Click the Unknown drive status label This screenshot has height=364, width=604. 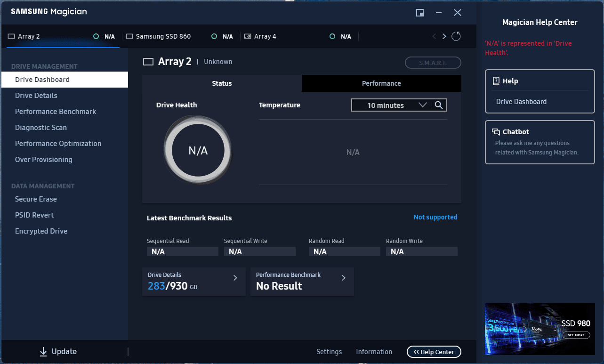coord(218,62)
